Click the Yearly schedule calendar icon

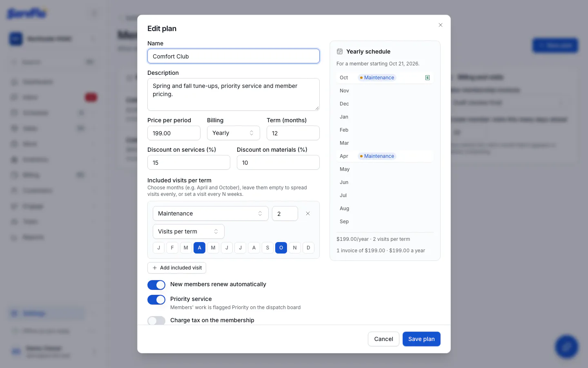339,52
